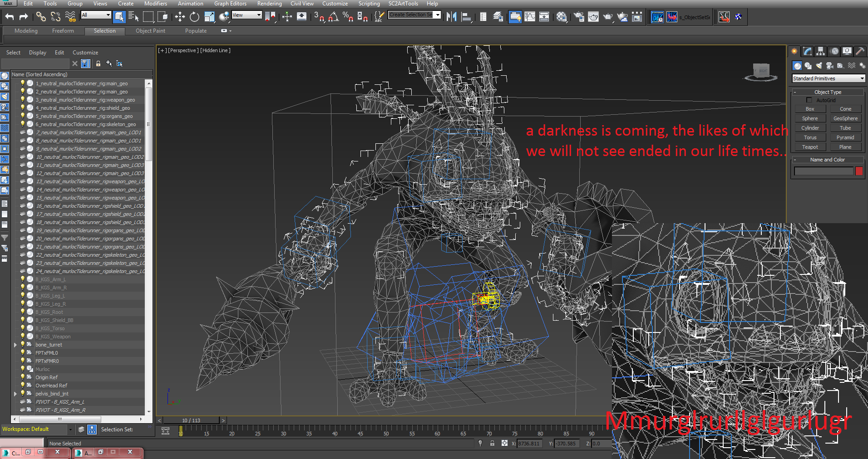Open the Curve Editor icon

click(529, 17)
